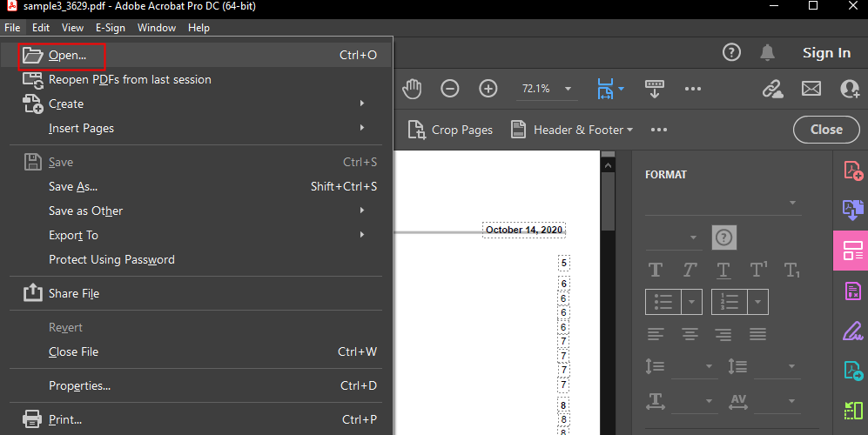Open the Edit menu
Screen dimensions: 868x435
click(41, 28)
